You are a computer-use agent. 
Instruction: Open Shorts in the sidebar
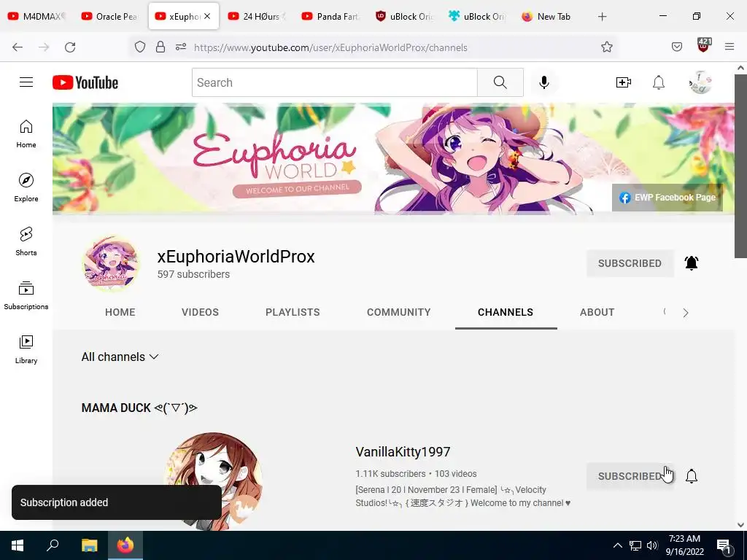(26, 241)
